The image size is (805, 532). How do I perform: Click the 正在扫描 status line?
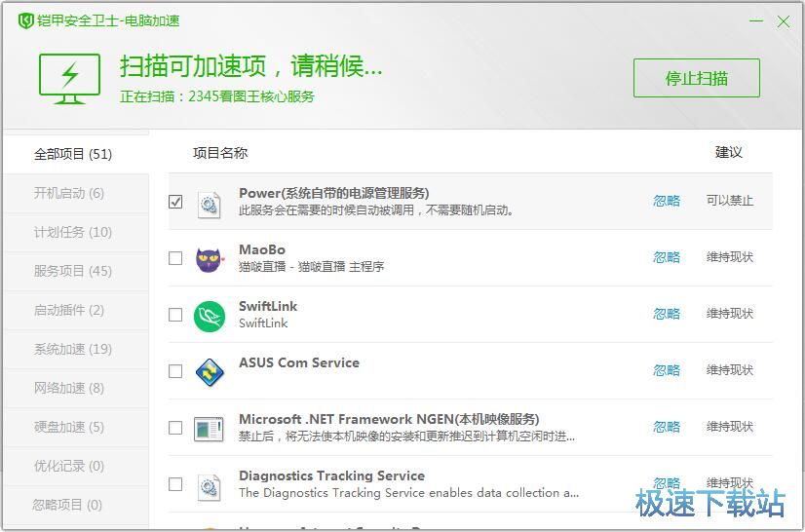tap(217, 96)
